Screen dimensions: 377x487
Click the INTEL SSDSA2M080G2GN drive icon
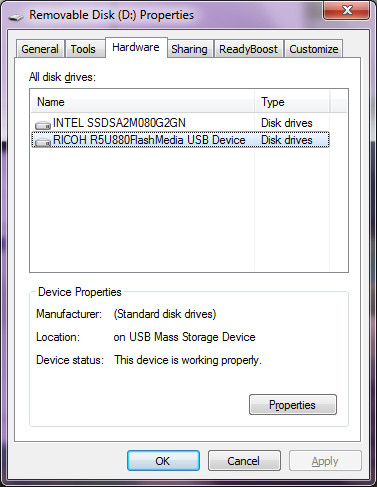(x=43, y=125)
